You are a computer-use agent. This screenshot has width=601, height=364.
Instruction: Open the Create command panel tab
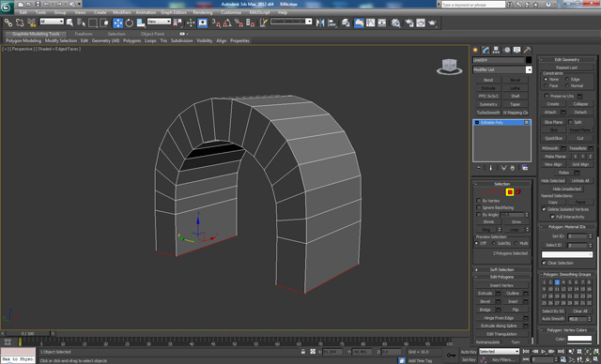pos(476,50)
